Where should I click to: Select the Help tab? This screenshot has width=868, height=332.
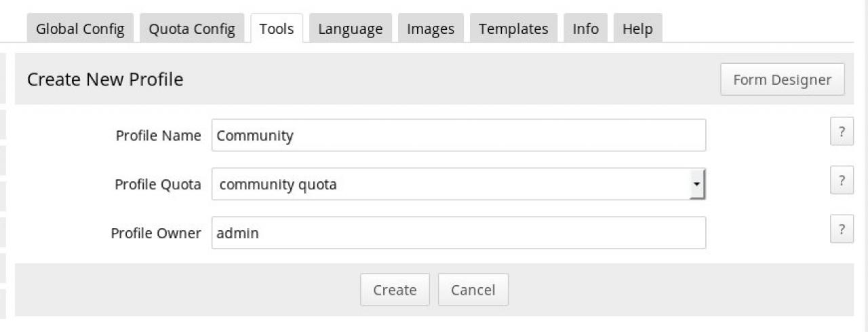pos(637,29)
